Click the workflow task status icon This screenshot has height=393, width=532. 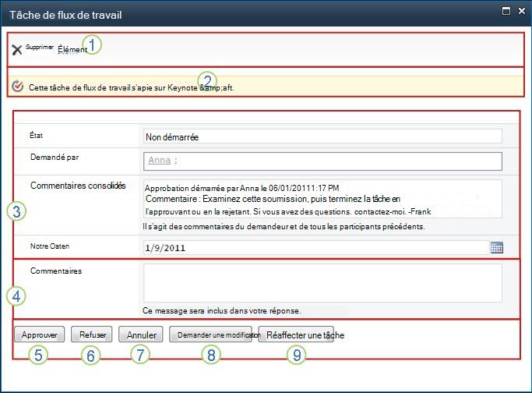[x=17, y=87]
